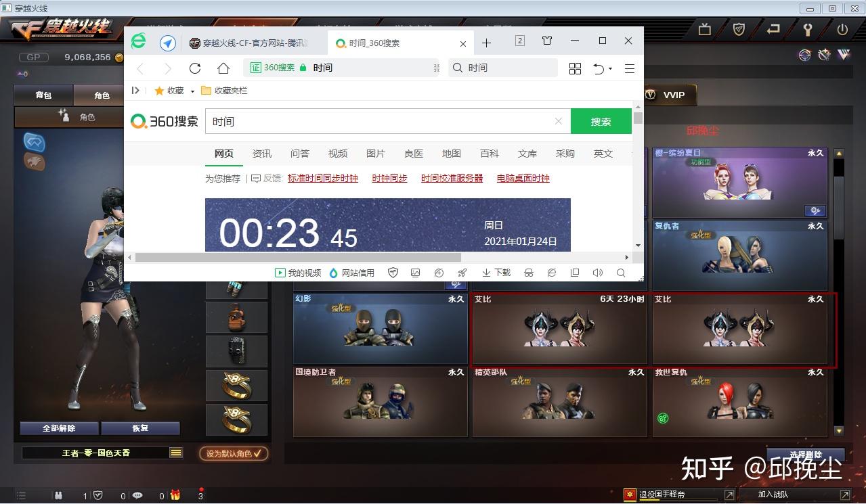This screenshot has height=504, width=866.
Task: Open the browser skin shirt icon
Action: point(547,41)
